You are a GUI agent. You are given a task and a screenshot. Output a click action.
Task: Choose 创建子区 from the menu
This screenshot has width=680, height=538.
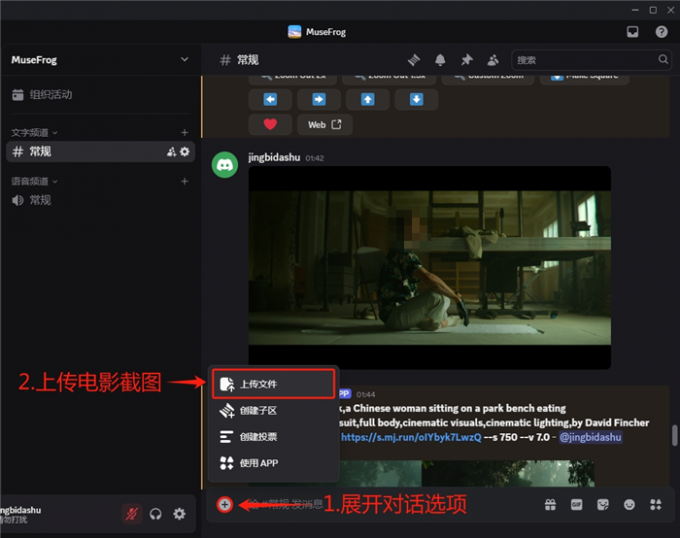(x=274, y=411)
